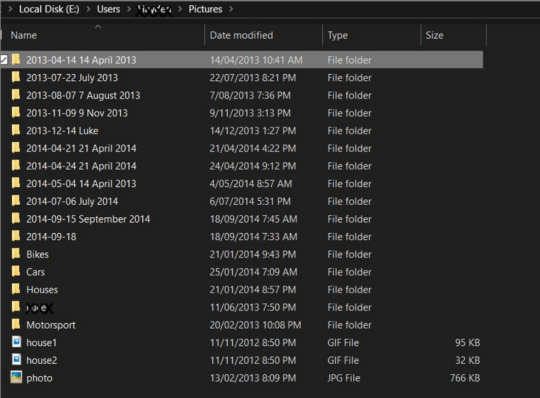Image resolution: width=540 pixels, height=398 pixels.
Task: Click the Houses folder icon
Action: 16,290
